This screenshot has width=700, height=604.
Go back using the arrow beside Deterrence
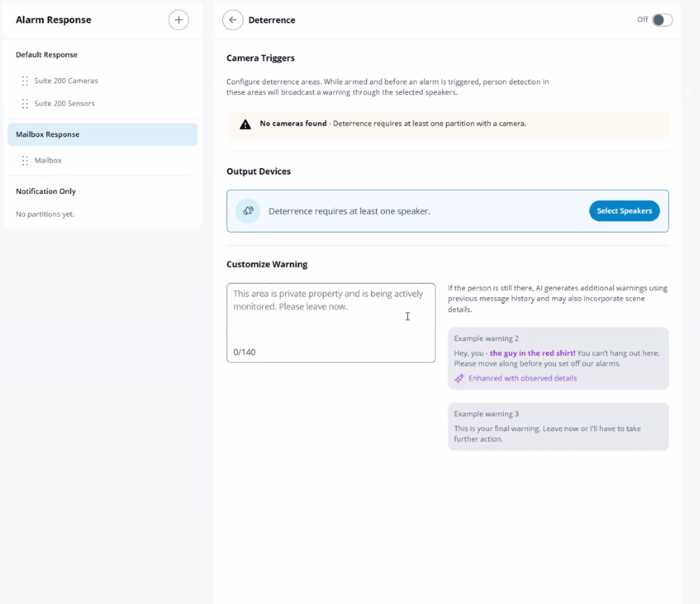[232, 20]
